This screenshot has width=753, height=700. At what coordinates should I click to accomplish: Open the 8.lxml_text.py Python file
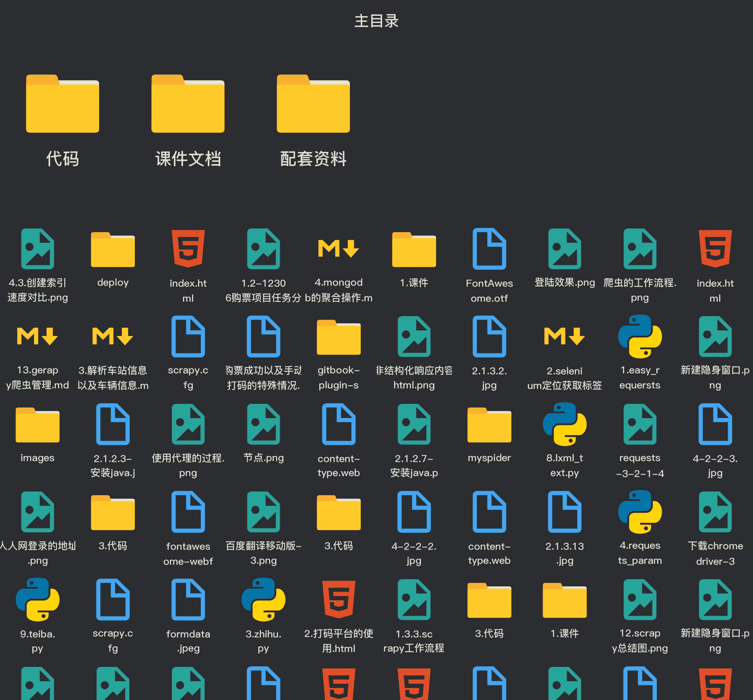click(x=564, y=425)
